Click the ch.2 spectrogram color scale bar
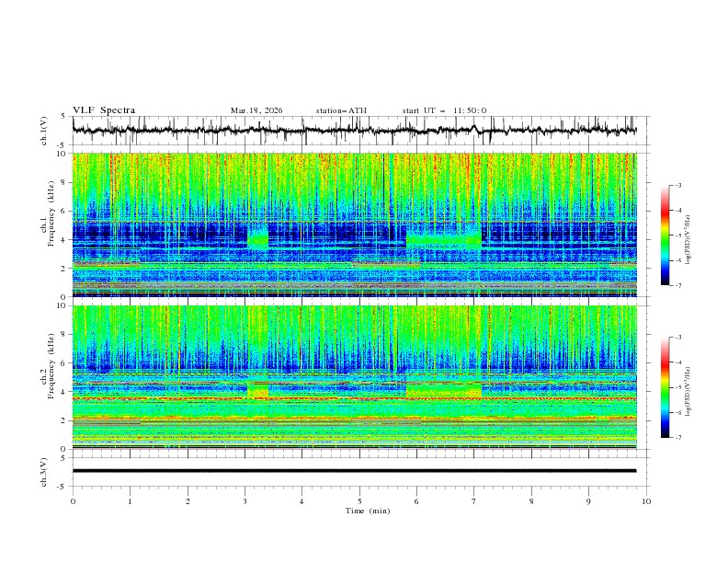 pyautogui.click(x=665, y=387)
